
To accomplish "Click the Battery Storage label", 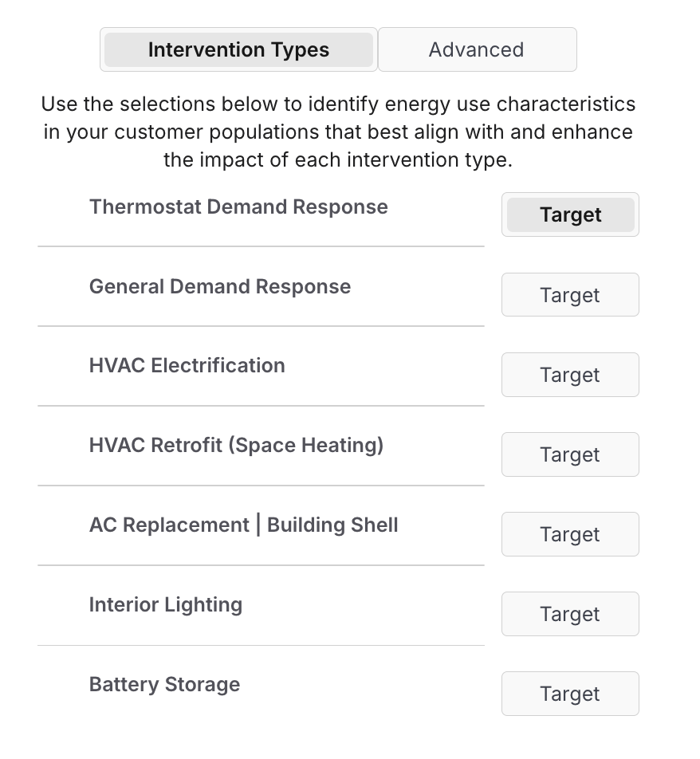I will 164,684.
